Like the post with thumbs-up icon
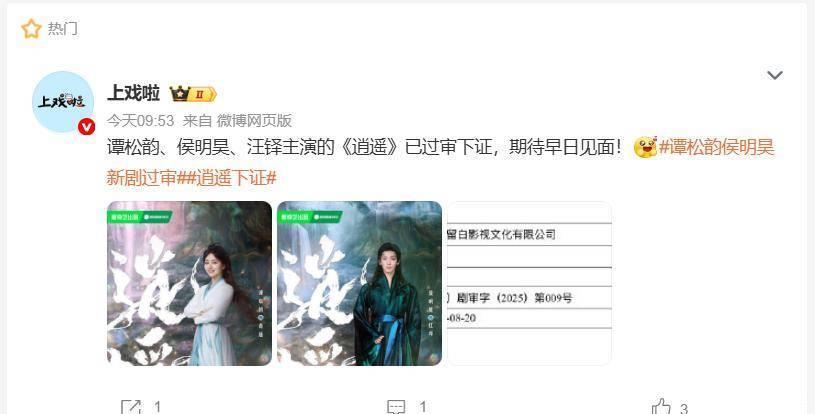 pos(661,407)
